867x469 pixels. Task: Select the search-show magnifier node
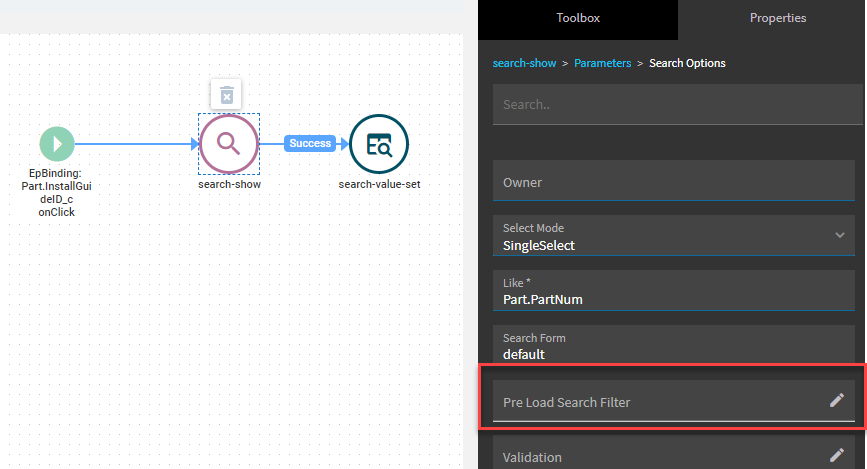(228, 144)
